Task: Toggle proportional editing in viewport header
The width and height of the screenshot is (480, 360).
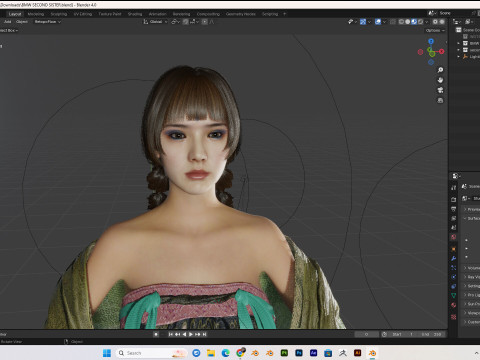Action: [x=204, y=22]
